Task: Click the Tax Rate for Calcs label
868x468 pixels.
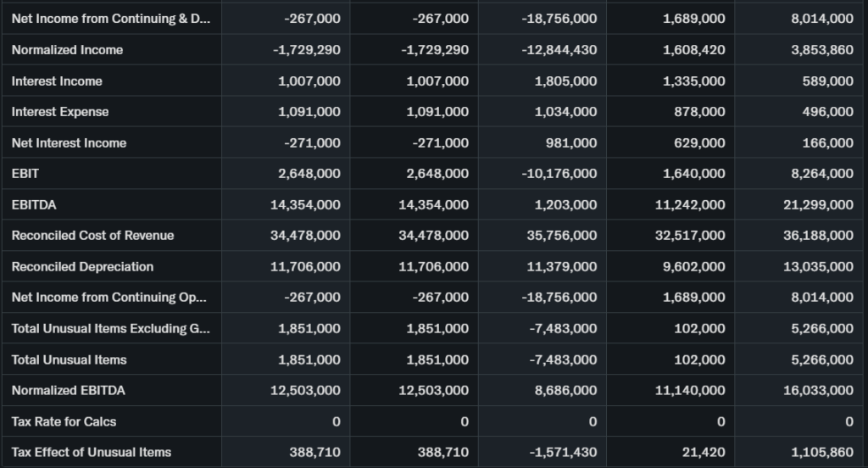Action: coord(64,421)
